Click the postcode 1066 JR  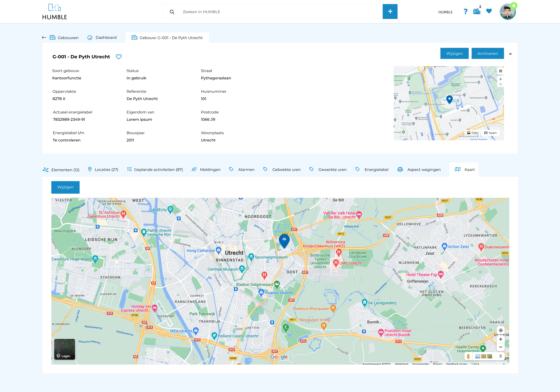pyautogui.click(x=208, y=119)
